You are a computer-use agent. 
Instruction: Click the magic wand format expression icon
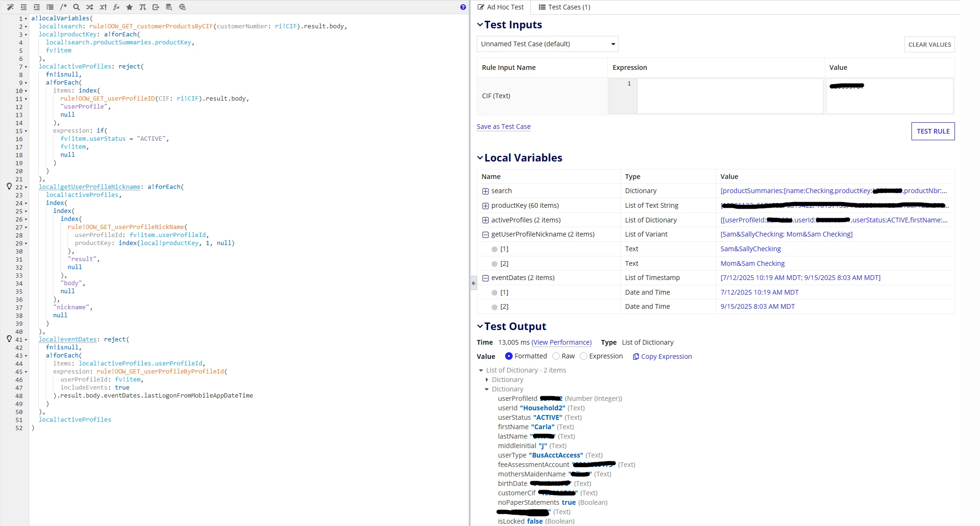10,7
